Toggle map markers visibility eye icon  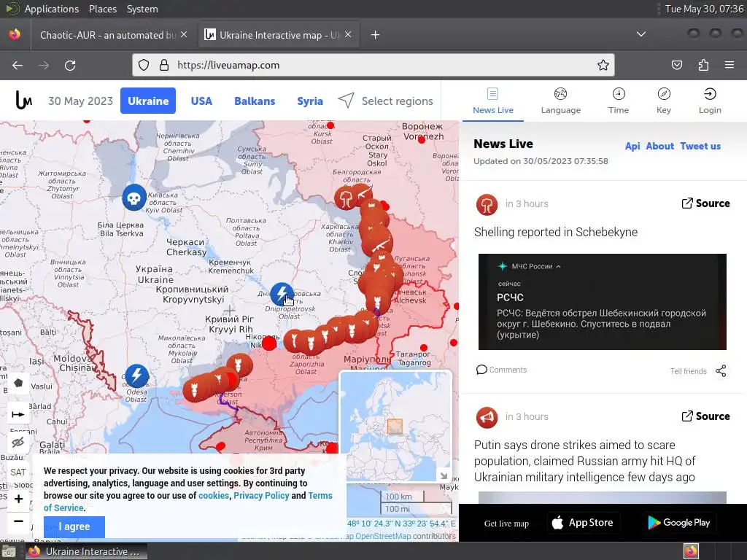18,443
